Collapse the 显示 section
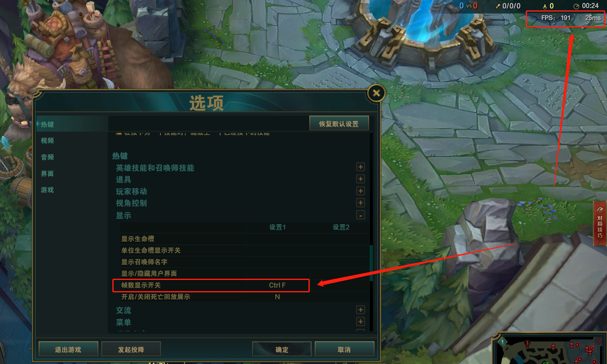607x364 pixels. pos(361,215)
